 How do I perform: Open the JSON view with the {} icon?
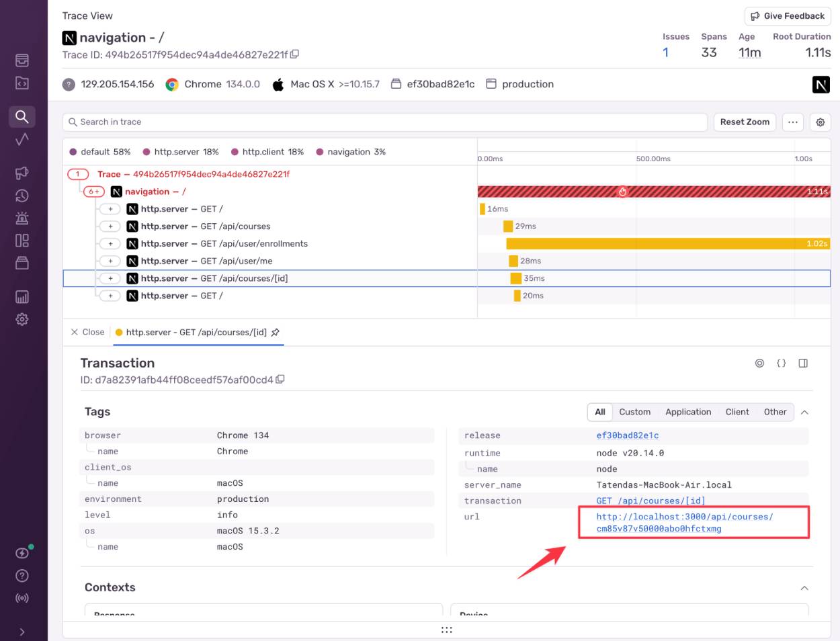(781, 363)
